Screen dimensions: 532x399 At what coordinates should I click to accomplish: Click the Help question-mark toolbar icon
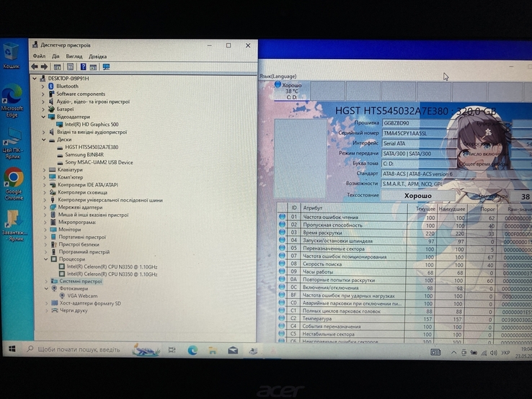pos(83,67)
